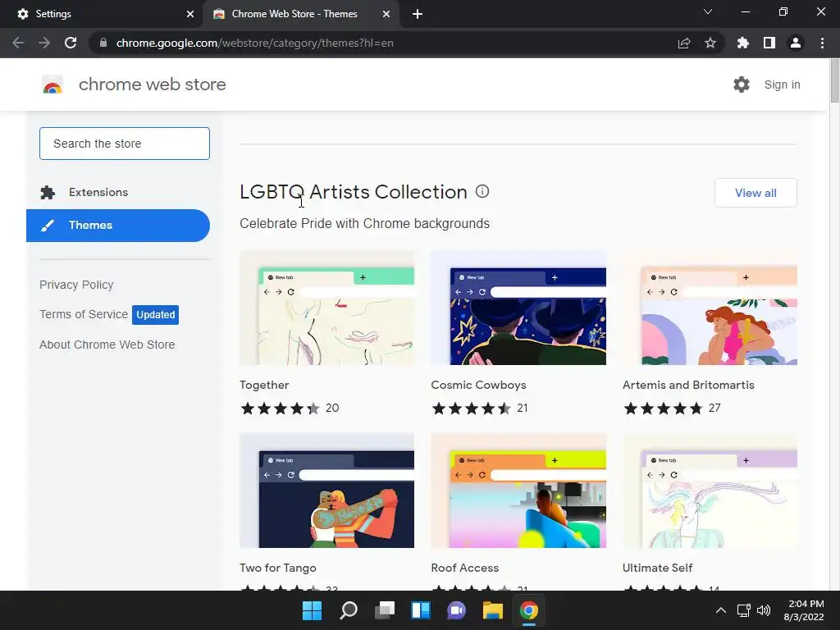Open the Roof Access theme thumbnail
The height and width of the screenshot is (630, 840).
click(518, 491)
